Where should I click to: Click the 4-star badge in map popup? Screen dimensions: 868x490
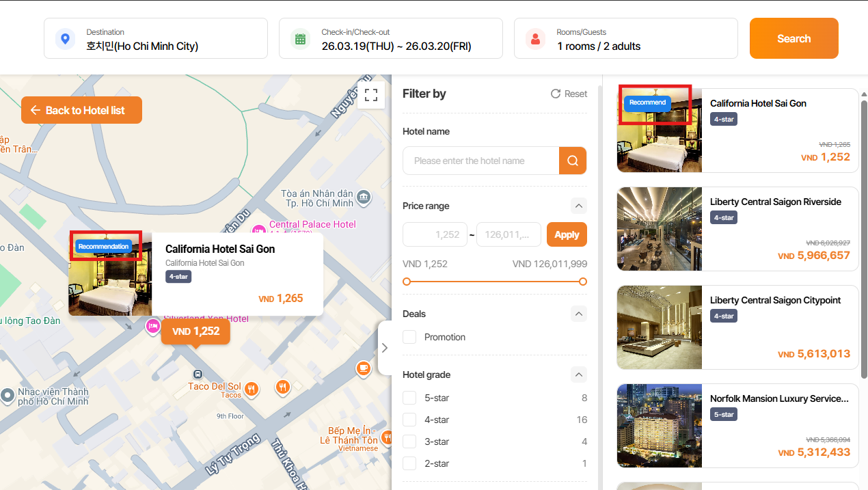178,277
